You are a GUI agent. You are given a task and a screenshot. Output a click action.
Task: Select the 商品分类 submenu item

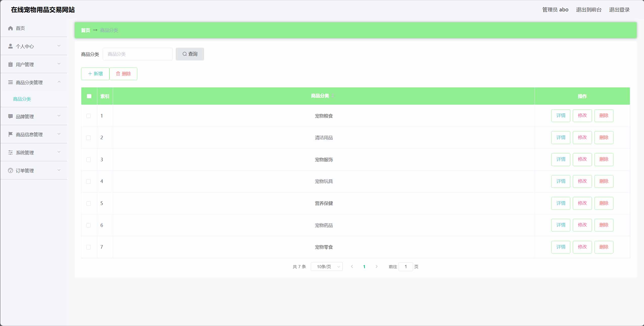pyautogui.click(x=22, y=99)
